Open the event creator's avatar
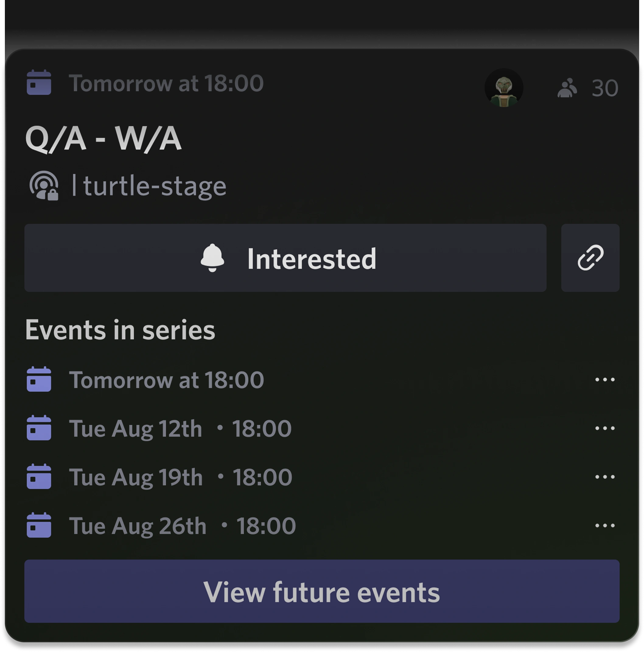644x652 pixels. click(504, 88)
